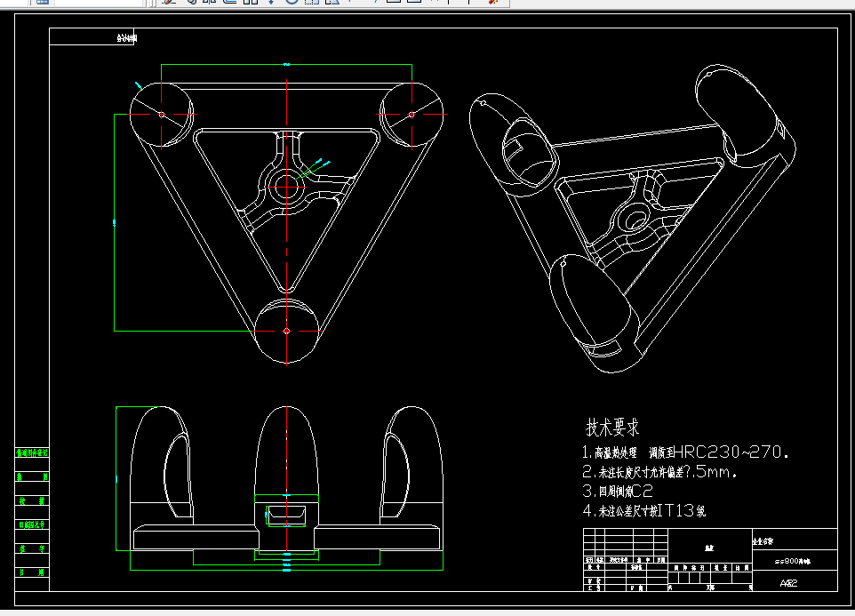
Task: Select note 4 containing IT13
Action: coord(644,511)
